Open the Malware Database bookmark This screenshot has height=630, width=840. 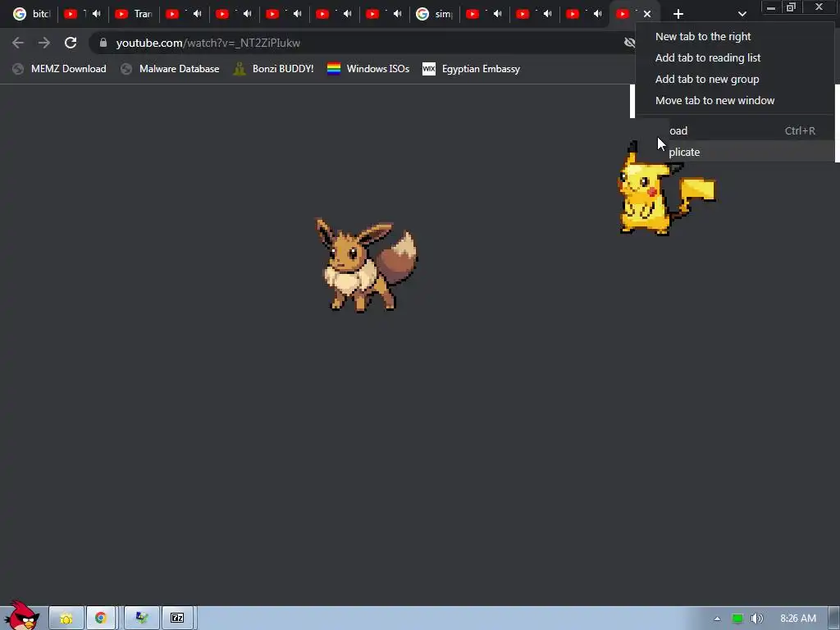[x=170, y=69]
